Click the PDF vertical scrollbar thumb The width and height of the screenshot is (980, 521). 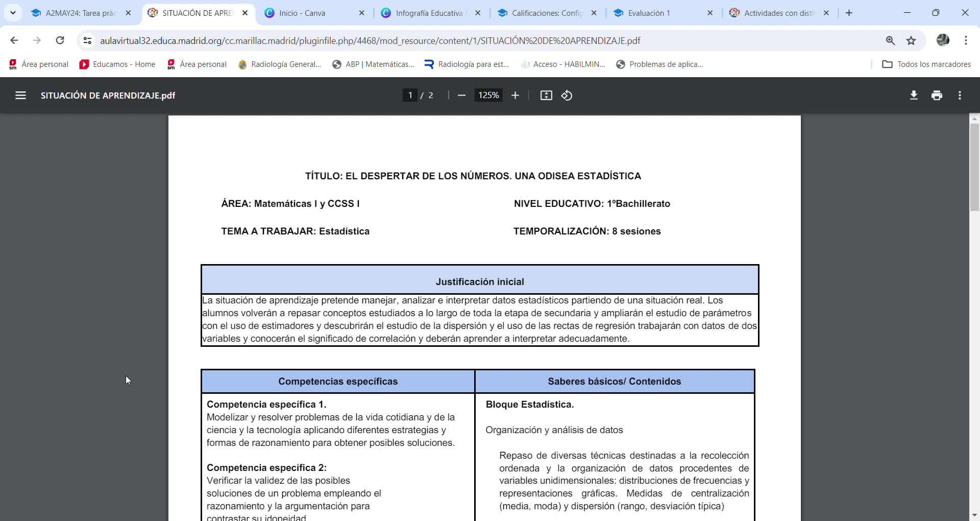tap(974, 167)
